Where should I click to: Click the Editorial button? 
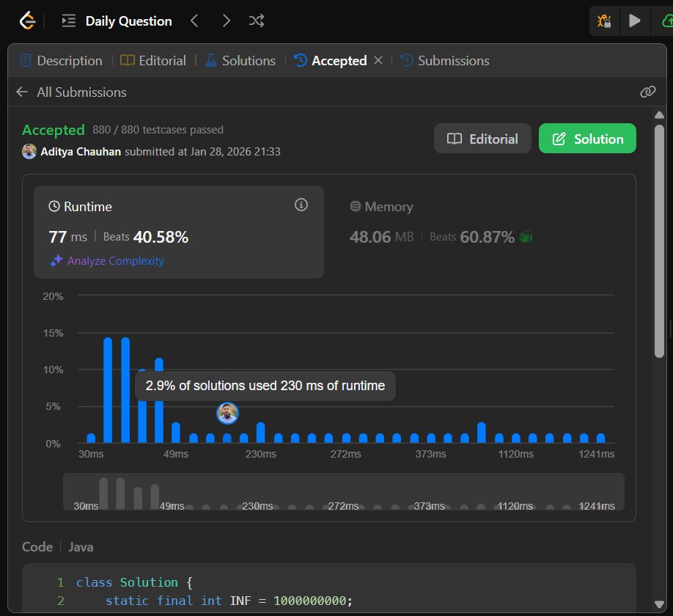(x=482, y=139)
